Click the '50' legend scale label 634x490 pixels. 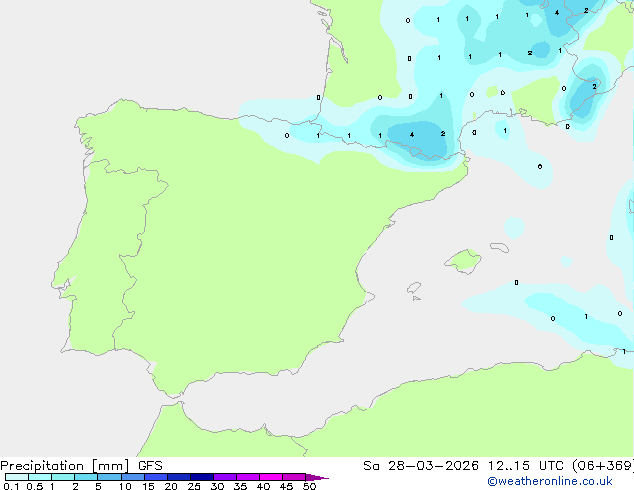(x=309, y=486)
